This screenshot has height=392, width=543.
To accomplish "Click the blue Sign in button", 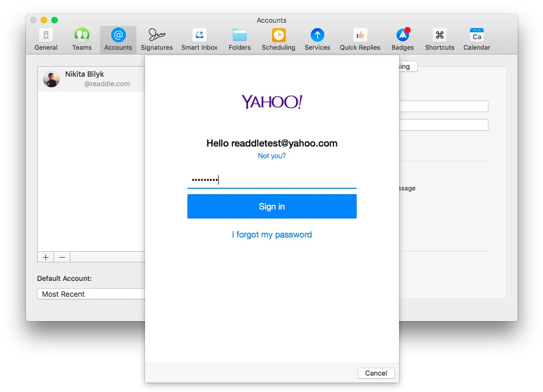I will [x=272, y=206].
